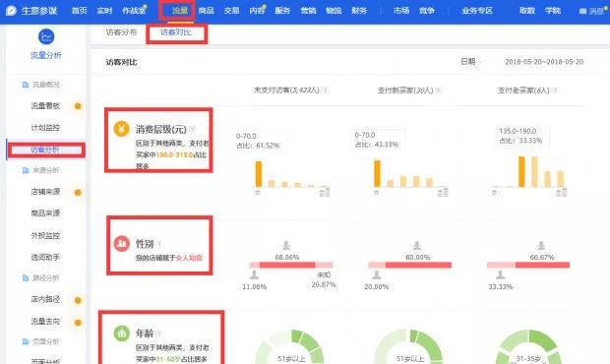Click female icon above 80.00% bar
This screenshot has width=610, height=364.
417,245
